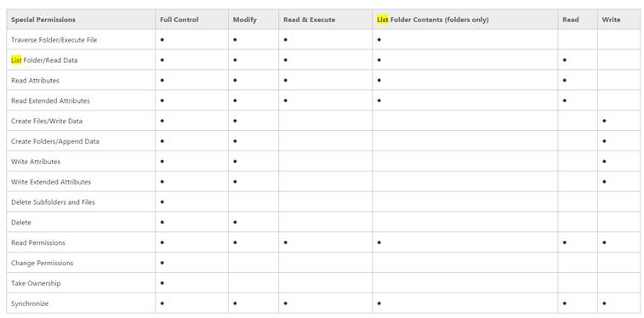Screen dimensions: 644x318
Task: Click the Read & Execute column header
Action: pyautogui.click(x=310, y=20)
